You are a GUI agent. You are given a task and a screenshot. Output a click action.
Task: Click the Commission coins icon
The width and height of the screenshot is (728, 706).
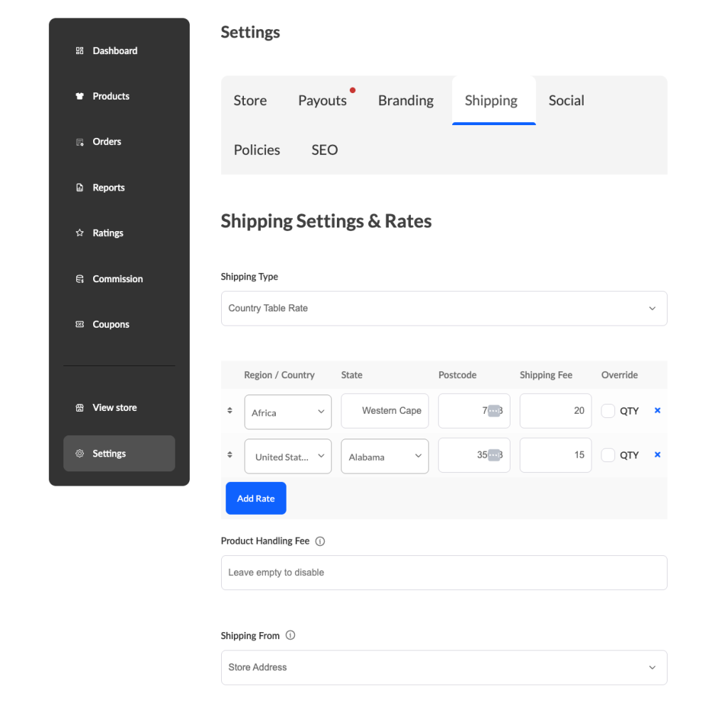(80, 279)
